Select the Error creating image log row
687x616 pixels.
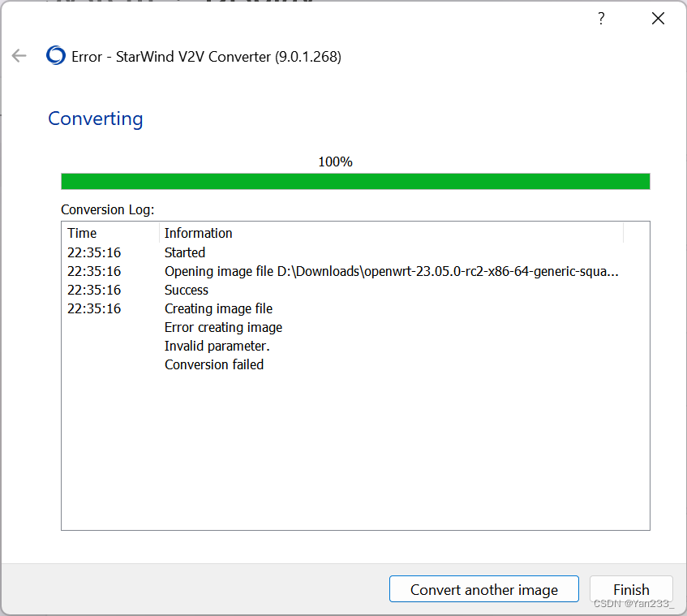355,328
